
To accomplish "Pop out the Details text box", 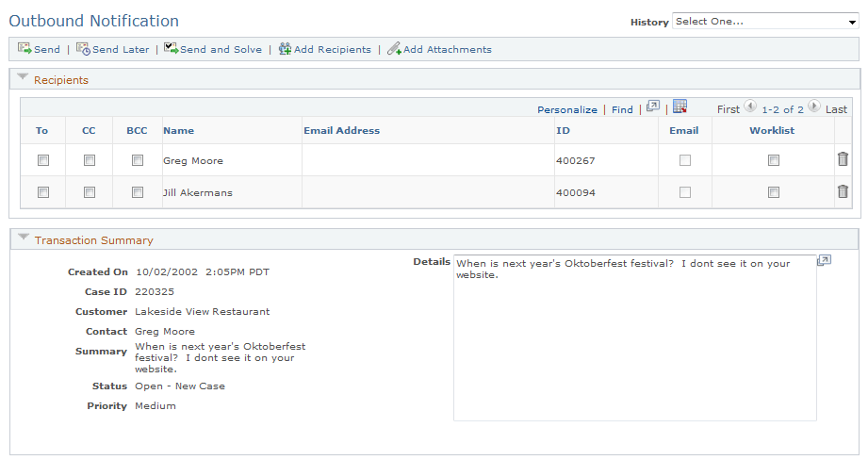I will [x=825, y=261].
